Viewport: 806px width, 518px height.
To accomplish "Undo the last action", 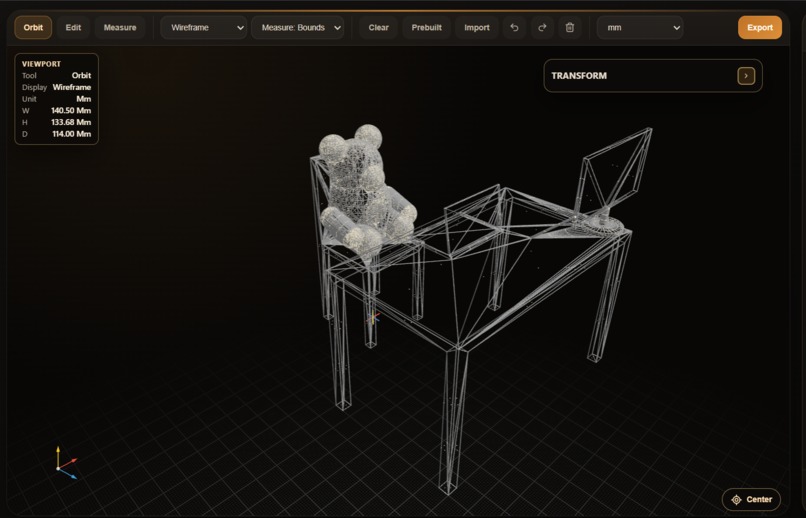I will click(514, 28).
